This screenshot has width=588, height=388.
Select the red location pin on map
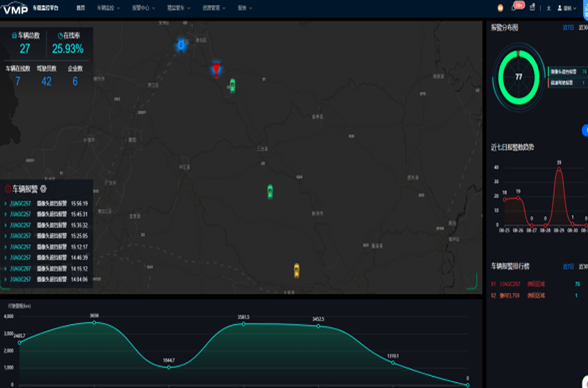pyautogui.click(x=216, y=68)
